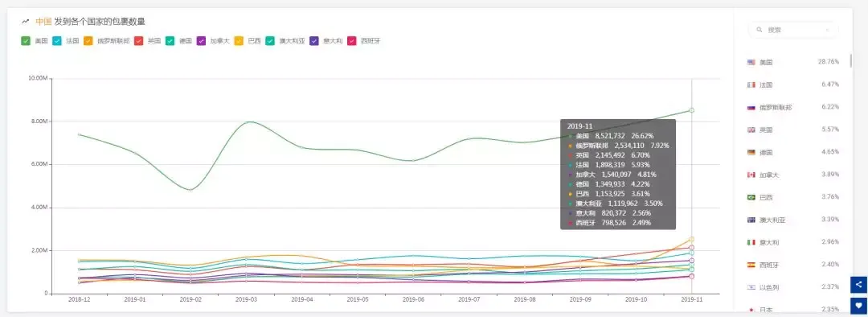Click the Israel flag beside 以色列

tap(751, 287)
